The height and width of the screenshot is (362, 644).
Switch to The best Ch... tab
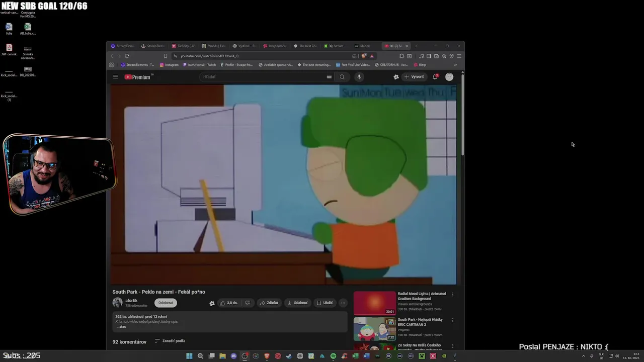pos(305,46)
